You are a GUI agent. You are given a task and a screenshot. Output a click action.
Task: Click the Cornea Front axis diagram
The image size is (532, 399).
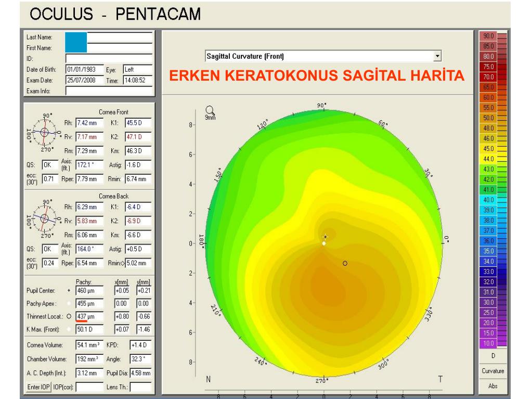[44, 132]
